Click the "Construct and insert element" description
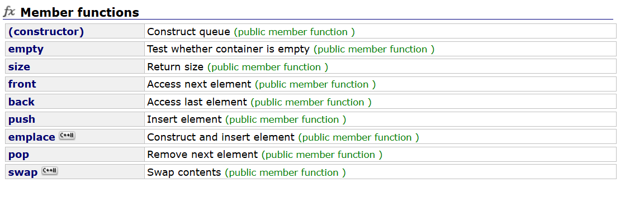Image resolution: width=644 pixels, height=202 pixels. (221, 137)
